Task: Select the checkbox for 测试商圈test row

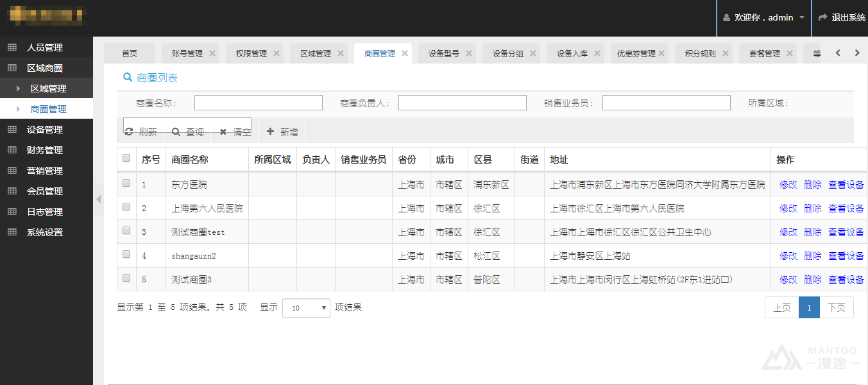Action: [x=126, y=231]
